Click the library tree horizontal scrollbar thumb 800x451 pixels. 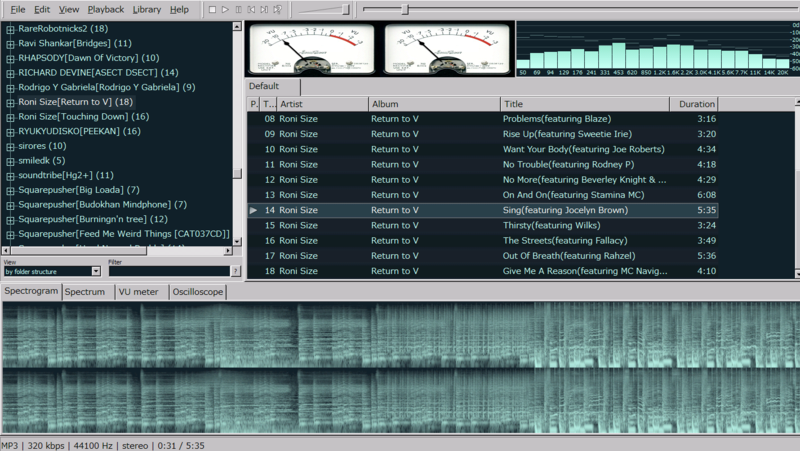(79, 250)
